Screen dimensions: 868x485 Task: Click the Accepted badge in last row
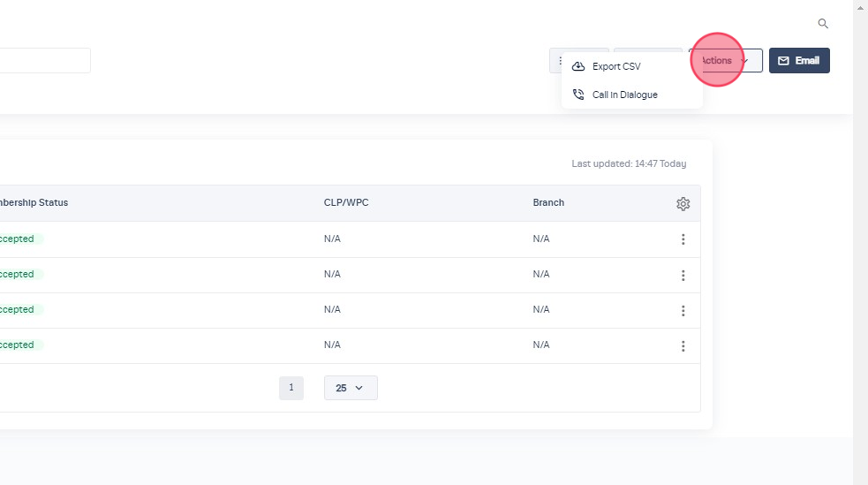tap(19, 345)
